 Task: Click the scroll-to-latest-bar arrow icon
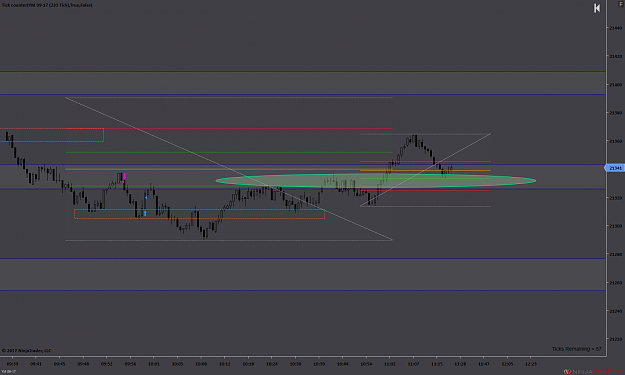pyautogui.click(x=597, y=8)
